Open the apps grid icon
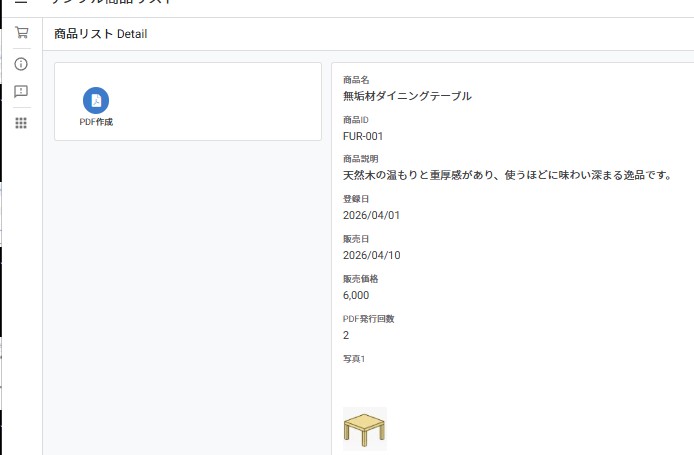694x455 pixels. 21,123
